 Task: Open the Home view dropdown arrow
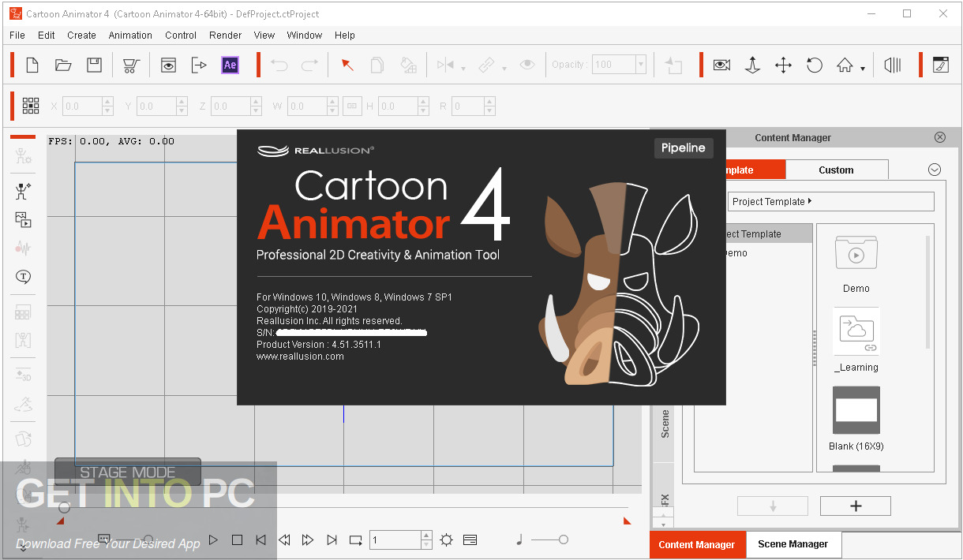863,69
